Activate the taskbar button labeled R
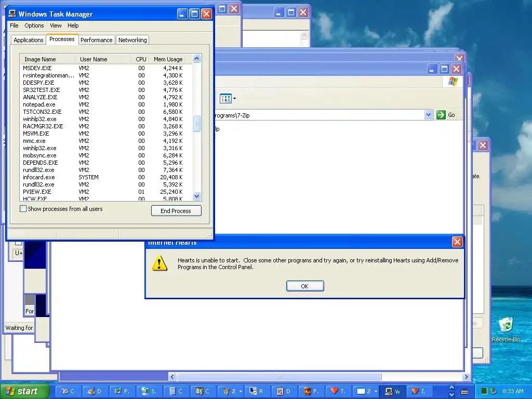Viewport: 532px width, 399px height. tap(257, 391)
